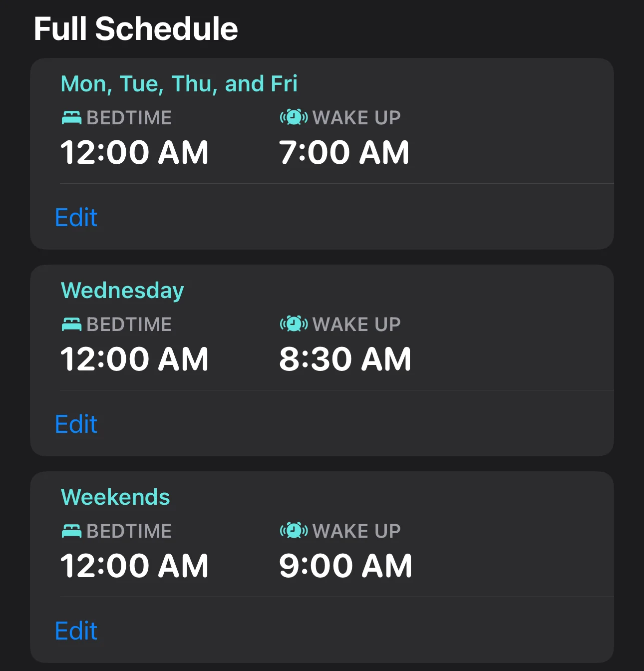This screenshot has width=644, height=671.
Task: Select the 7:00 AM wake up time
Action: click(344, 152)
